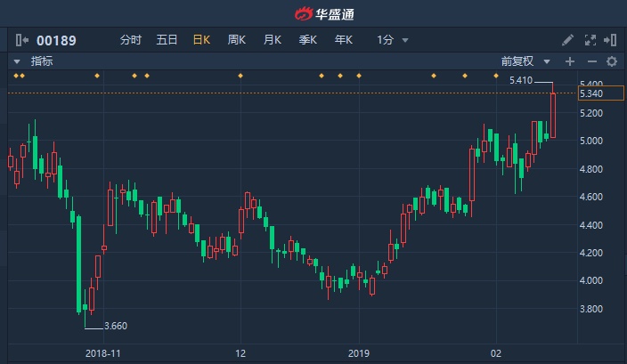Zoom out chart with minus icon
Image resolution: width=627 pixels, height=364 pixels.
(591, 61)
